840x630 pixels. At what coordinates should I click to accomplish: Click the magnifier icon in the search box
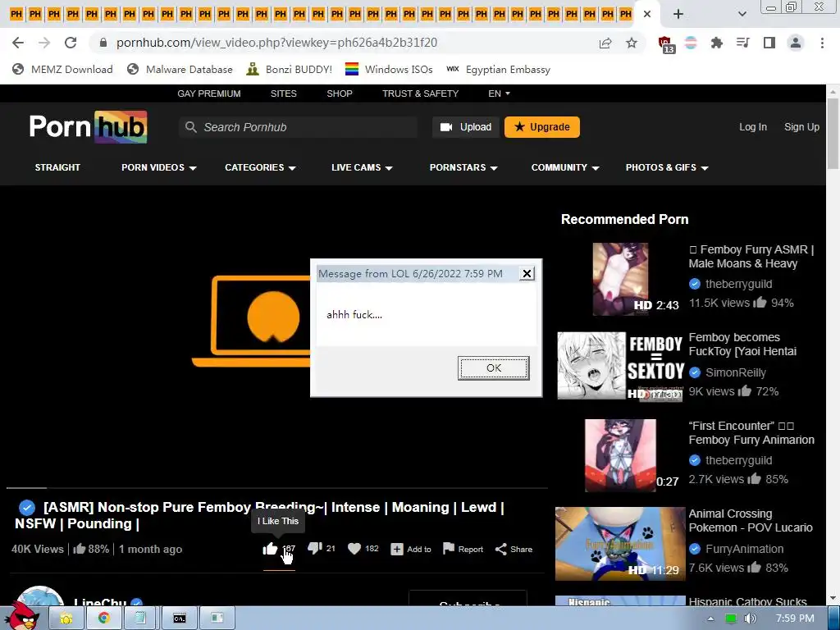coord(190,127)
